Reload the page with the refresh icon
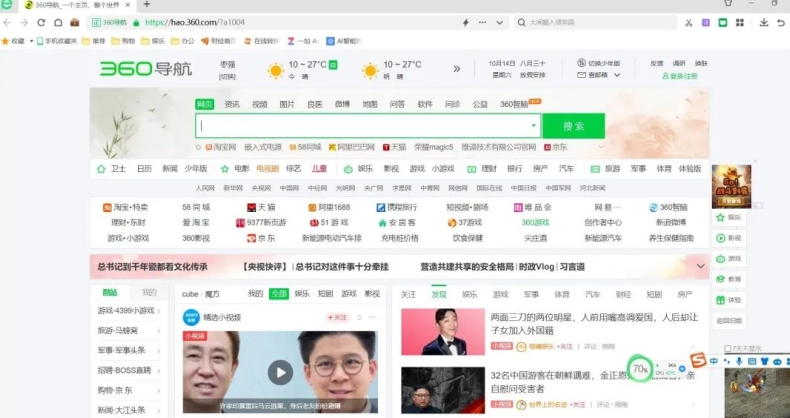Image resolution: width=790 pixels, height=418 pixels. [41, 23]
